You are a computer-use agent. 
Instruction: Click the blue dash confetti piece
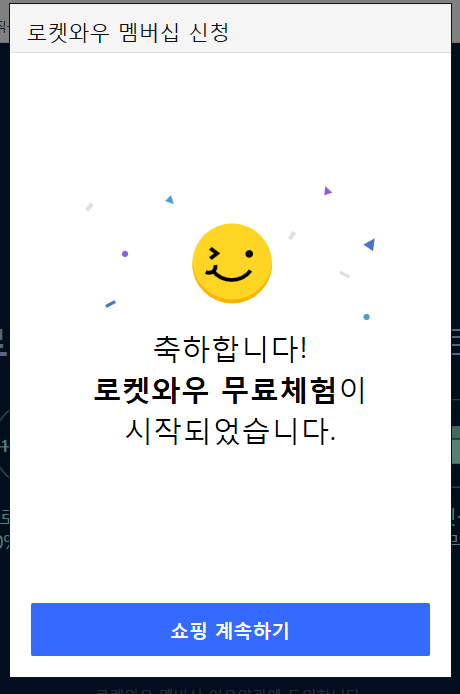pos(110,304)
